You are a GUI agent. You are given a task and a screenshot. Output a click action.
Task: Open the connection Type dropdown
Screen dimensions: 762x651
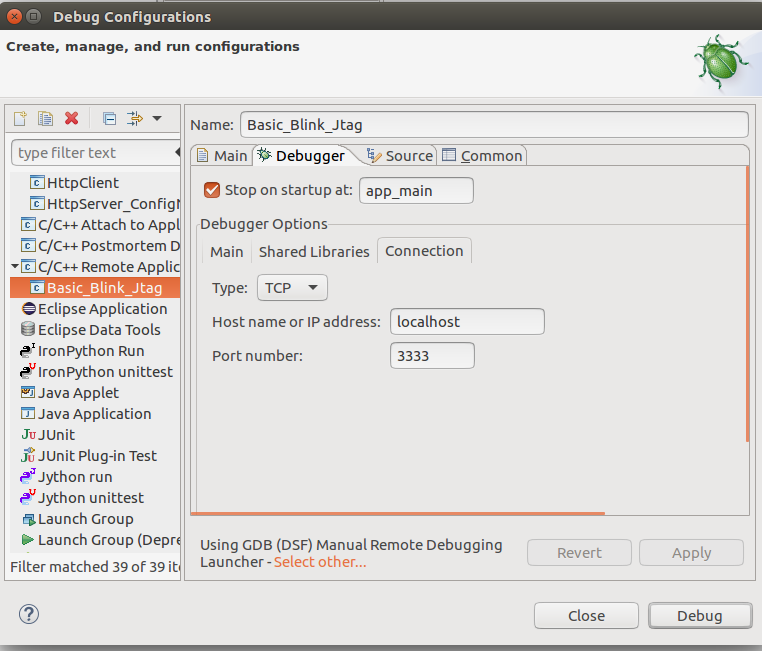pos(292,288)
